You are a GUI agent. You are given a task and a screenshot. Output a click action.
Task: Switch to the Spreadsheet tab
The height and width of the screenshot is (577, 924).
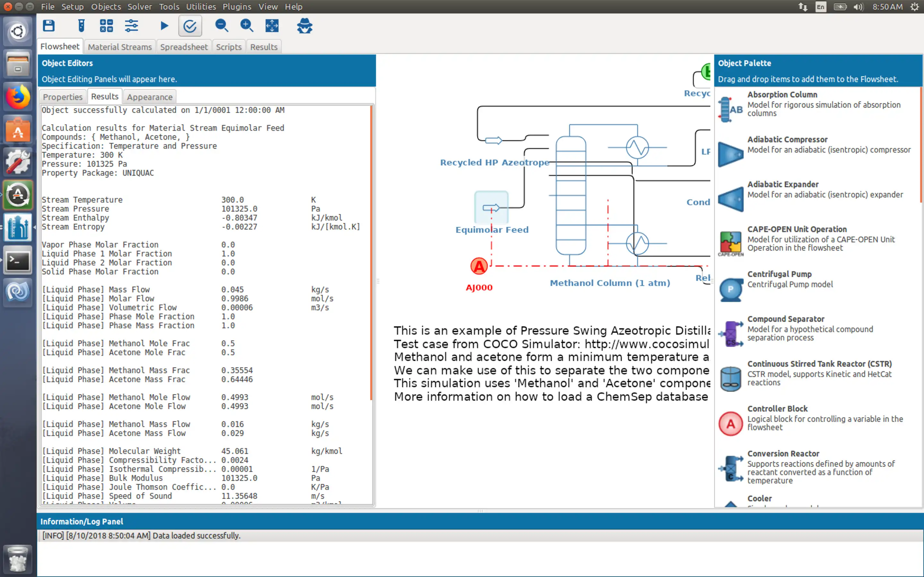tap(183, 46)
